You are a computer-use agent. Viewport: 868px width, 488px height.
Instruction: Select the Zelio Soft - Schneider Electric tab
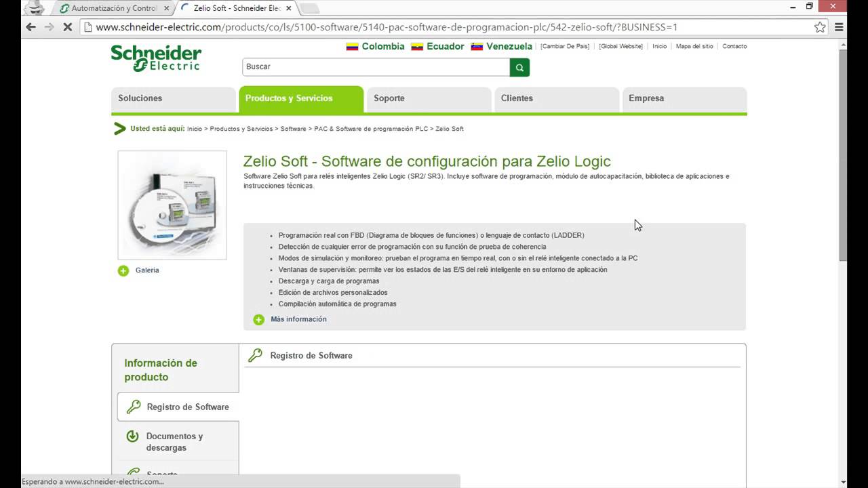[235, 8]
